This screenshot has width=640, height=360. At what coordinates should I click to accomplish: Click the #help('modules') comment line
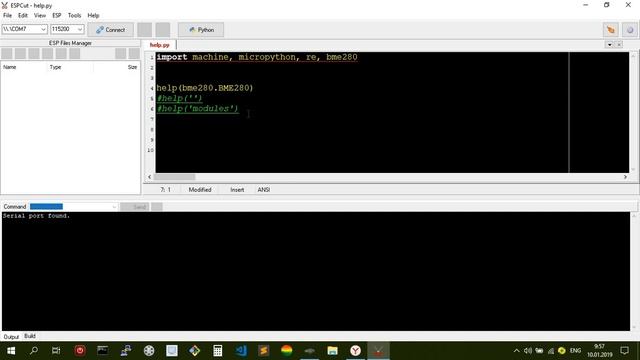pos(198,109)
